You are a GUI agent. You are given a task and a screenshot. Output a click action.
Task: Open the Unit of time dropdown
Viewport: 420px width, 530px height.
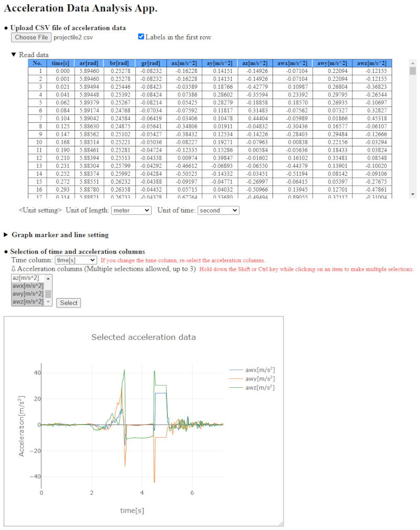[218, 210]
